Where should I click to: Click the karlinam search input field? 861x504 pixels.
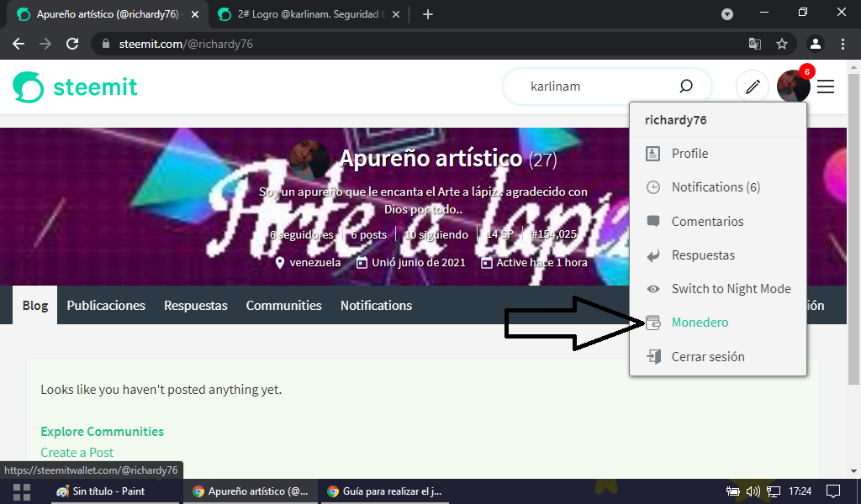(x=599, y=87)
